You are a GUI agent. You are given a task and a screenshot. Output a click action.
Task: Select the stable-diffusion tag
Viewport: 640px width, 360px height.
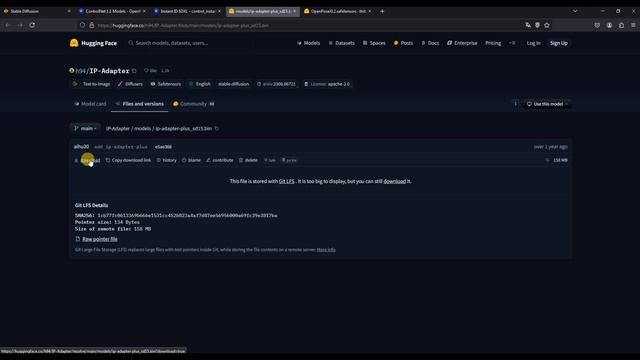[x=233, y=84]
